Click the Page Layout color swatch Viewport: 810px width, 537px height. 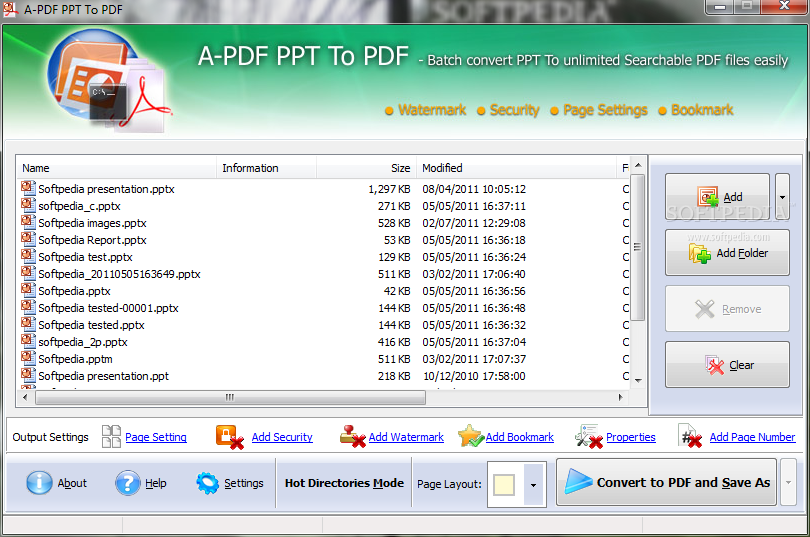(x=504, y=484)
